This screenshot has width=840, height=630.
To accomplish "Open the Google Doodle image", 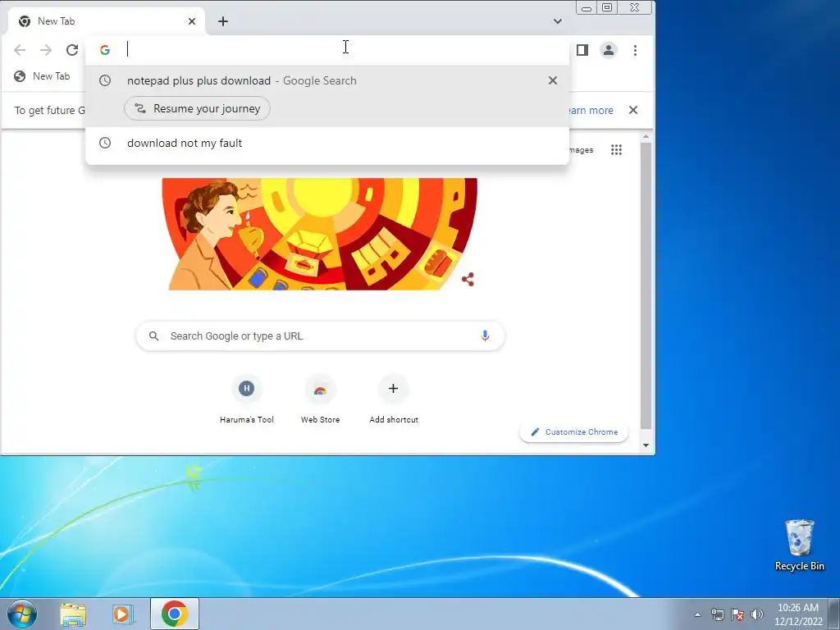I will tap(320, 234).
